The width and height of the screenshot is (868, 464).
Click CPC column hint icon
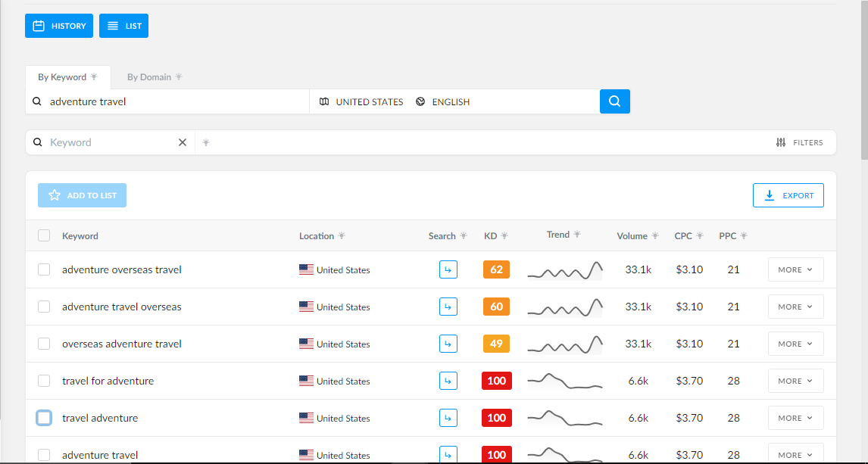(700, 235)
